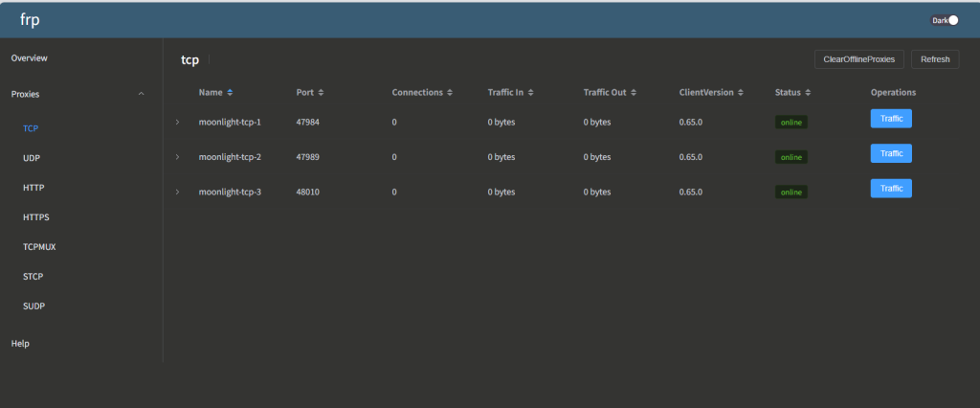
Task: Open the UDP proxies page
Action: [x=32, y=158]
